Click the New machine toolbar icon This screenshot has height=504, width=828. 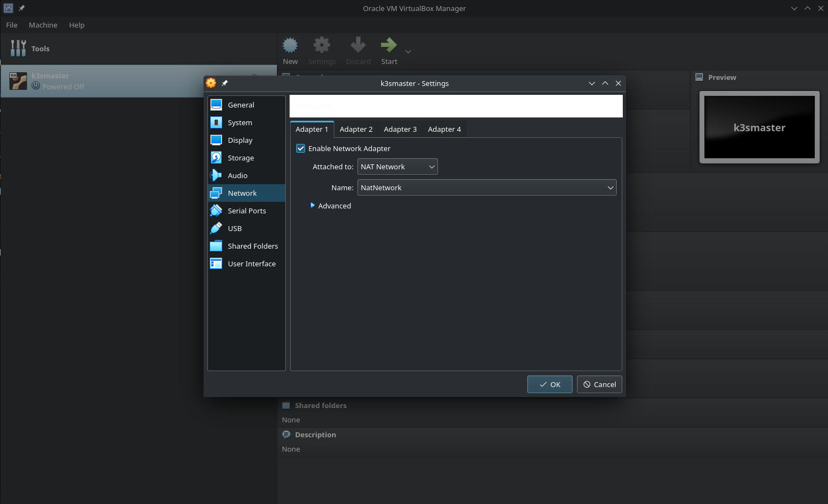pos(290,45)
